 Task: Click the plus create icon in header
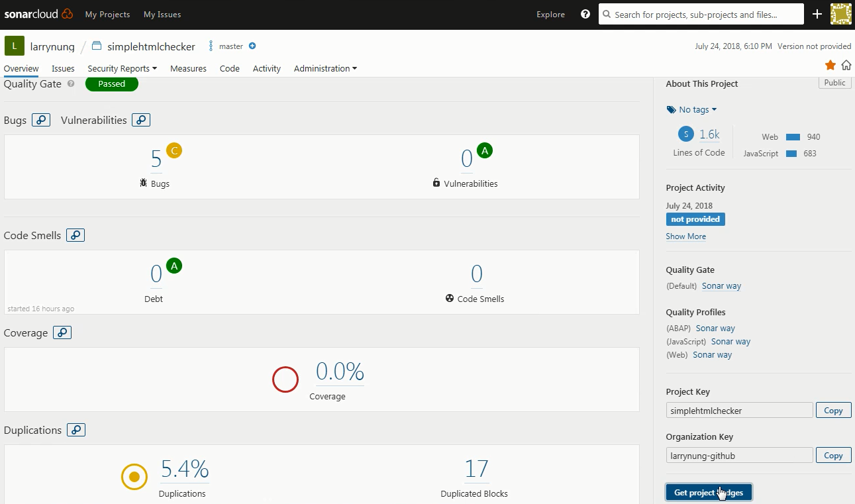click(x=817, y=14)
